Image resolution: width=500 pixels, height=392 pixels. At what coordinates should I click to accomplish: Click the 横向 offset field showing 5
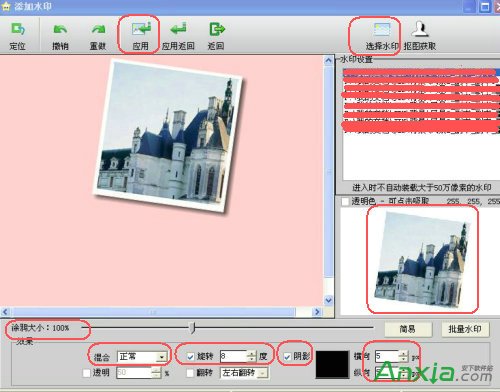tap(387, 357)
